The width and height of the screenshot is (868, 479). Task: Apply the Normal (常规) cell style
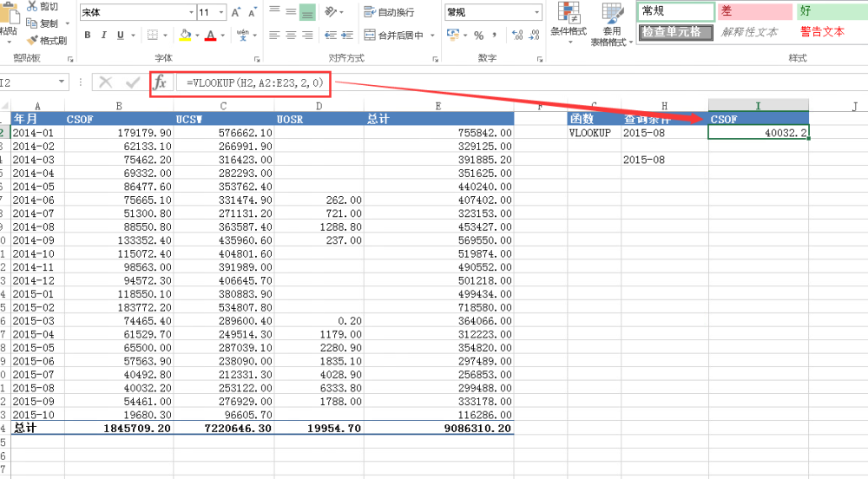tap(676, 11)
